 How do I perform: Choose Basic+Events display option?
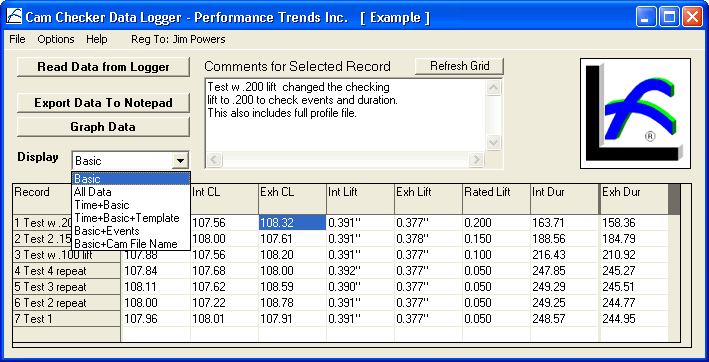coord(131,231)
